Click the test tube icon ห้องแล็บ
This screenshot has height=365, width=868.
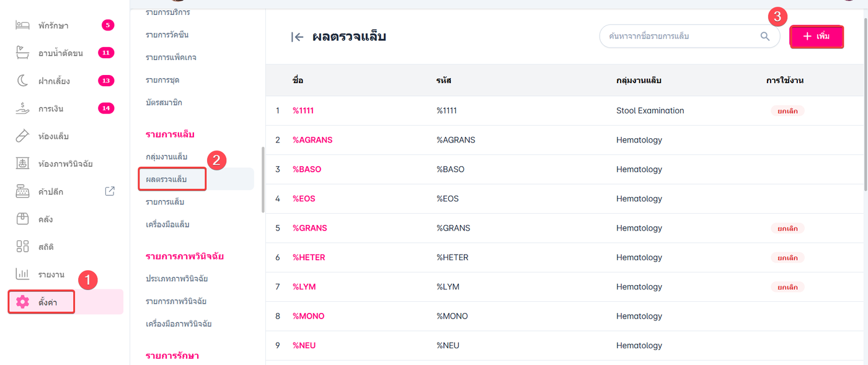point(22,136)
